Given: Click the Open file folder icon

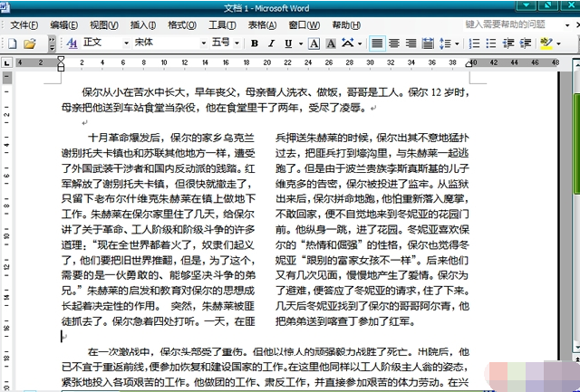Looking at the screenshot, I should 29,43.
